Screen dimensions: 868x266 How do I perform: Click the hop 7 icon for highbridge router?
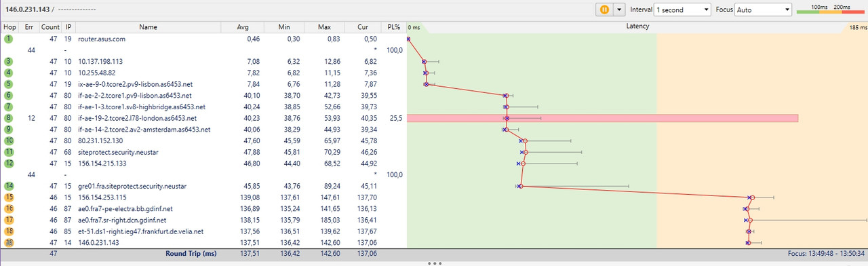tap(9, 107)
